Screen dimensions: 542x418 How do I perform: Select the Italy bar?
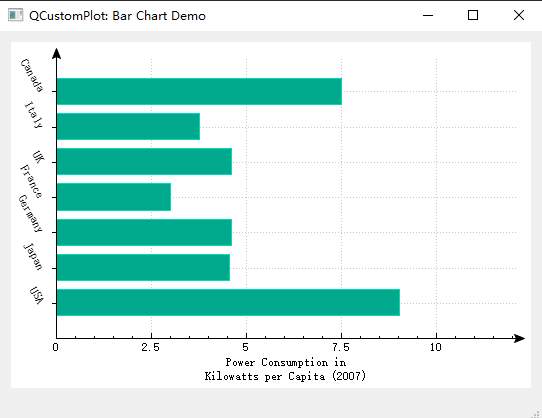[x=128, y=127]
